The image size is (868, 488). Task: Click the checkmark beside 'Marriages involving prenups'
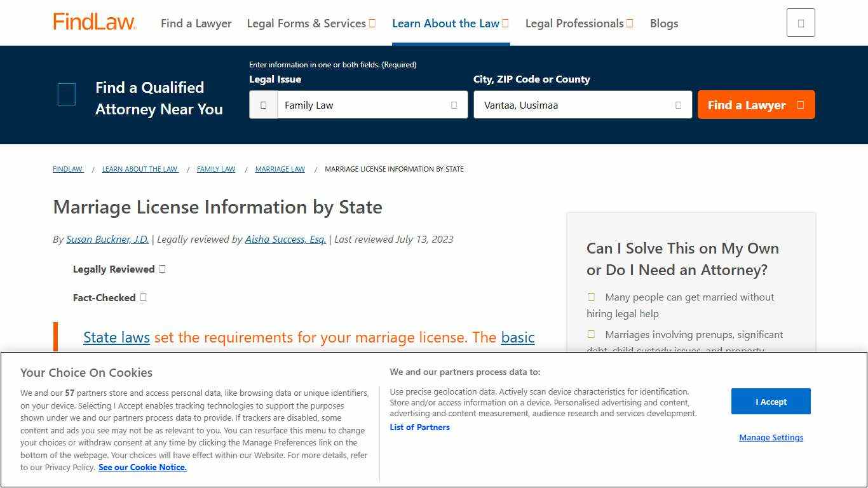tap(590, 334)
